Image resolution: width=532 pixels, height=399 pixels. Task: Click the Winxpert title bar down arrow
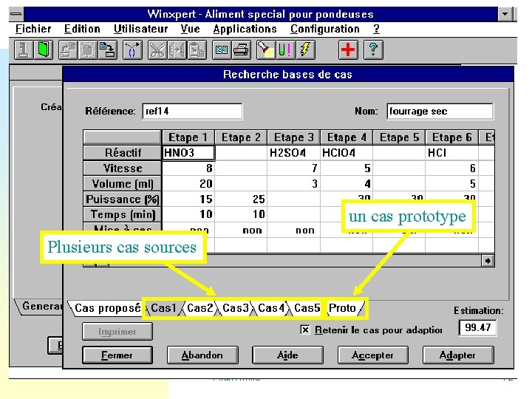click(505, 14)
